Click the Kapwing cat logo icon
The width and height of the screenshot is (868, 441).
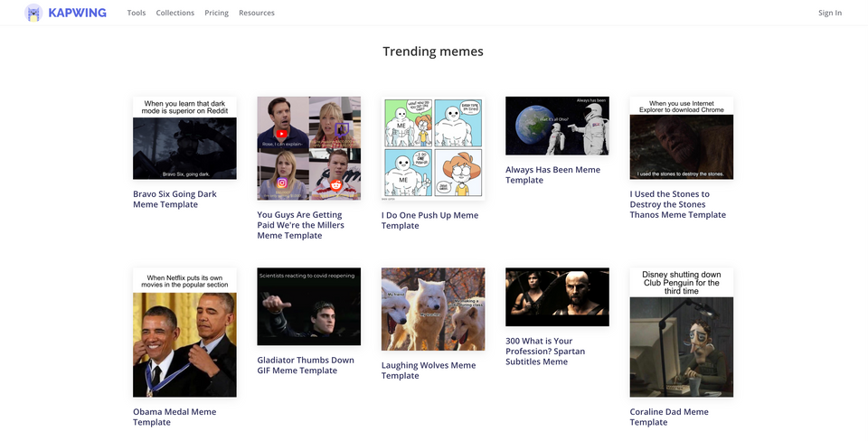[x=33, y=13]
